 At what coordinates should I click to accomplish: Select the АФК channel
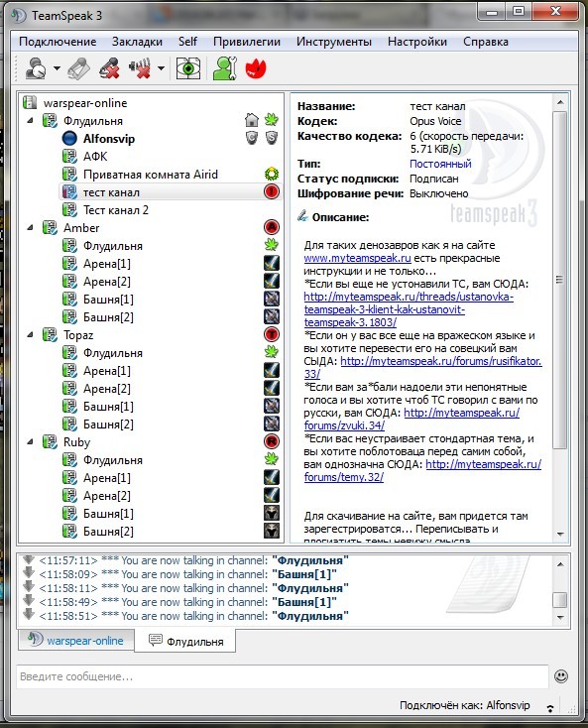point(95,157)
